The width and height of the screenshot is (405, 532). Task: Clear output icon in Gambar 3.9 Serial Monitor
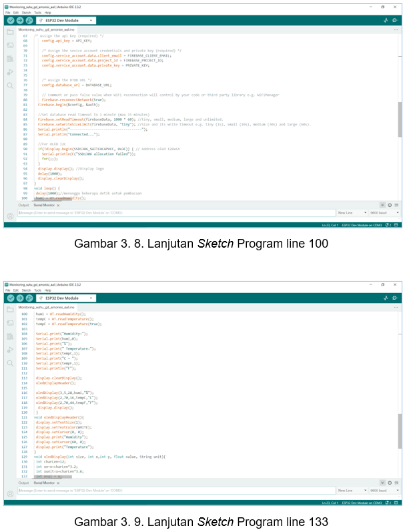pyautogui.click(x=396, y=483)
